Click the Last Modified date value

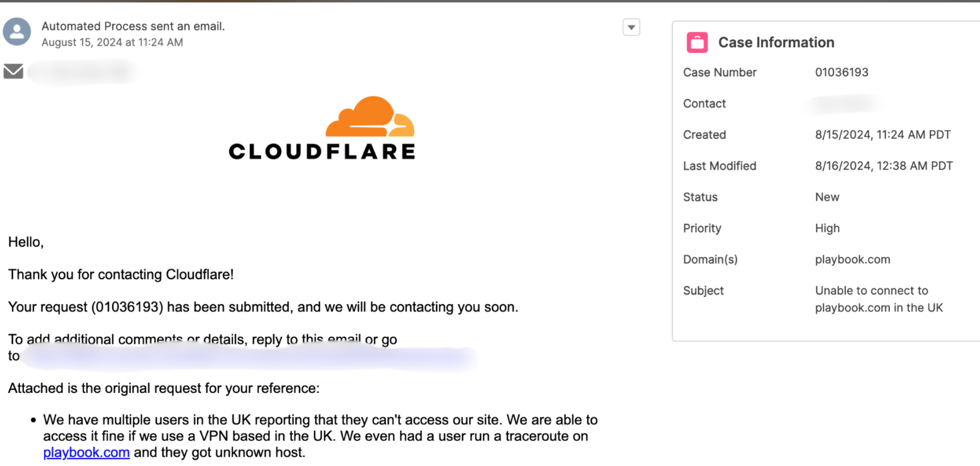884,166
